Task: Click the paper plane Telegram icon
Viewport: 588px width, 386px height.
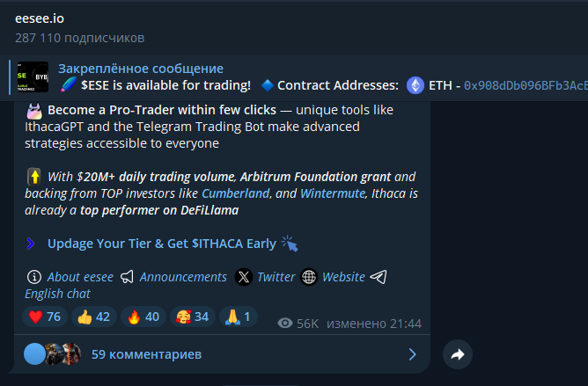Action: pyautogui.click(x=379, y=277)
